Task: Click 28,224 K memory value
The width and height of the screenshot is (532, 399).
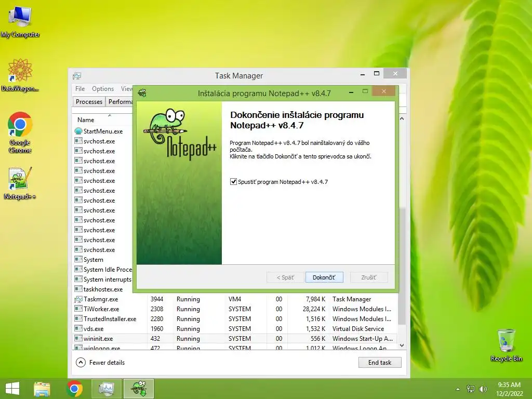Action: pos(314,309)
